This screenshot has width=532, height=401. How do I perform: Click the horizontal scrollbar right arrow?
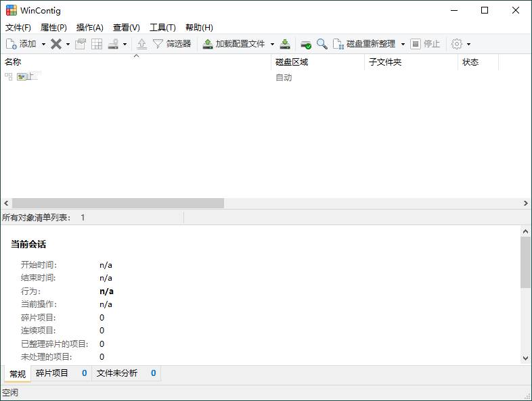click(526, 204)
